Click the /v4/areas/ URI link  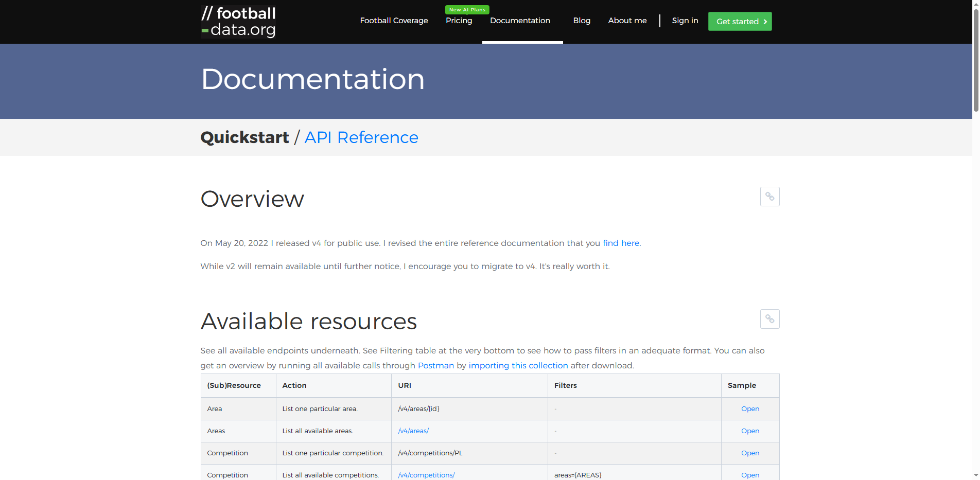pyautogui.click(x=413, y=431)
